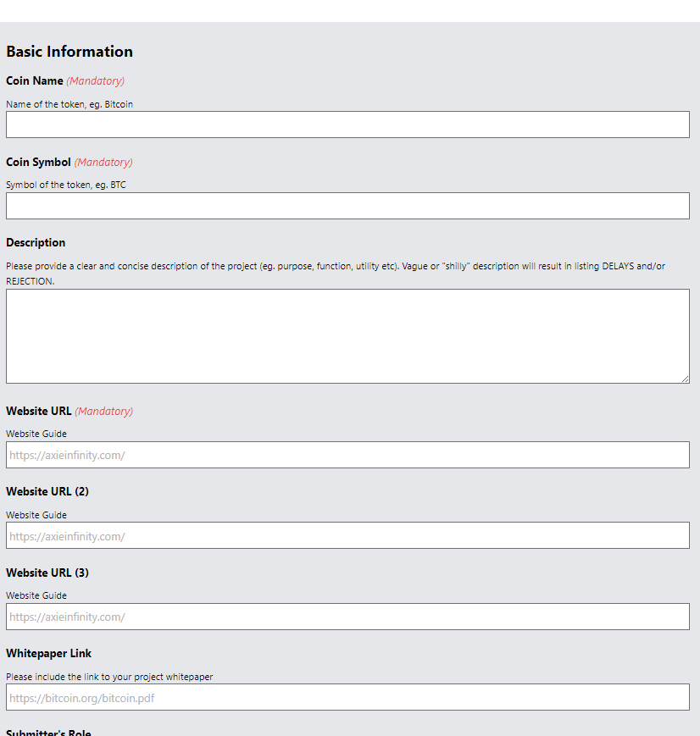This screenshot has height=736, width=700.
Task: Focus the Coin Symbol text box
Action: (x=347, y=206)
